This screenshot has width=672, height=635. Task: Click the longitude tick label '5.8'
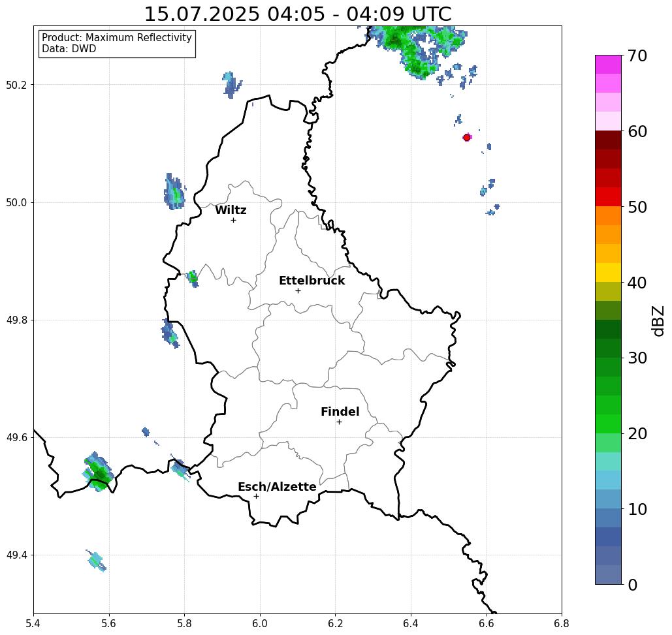(x=184, y=623)
